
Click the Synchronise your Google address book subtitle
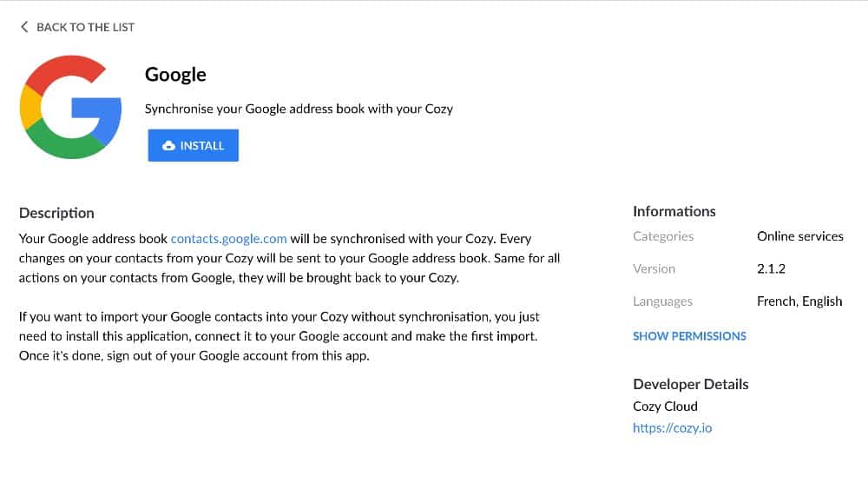point(299,109)
